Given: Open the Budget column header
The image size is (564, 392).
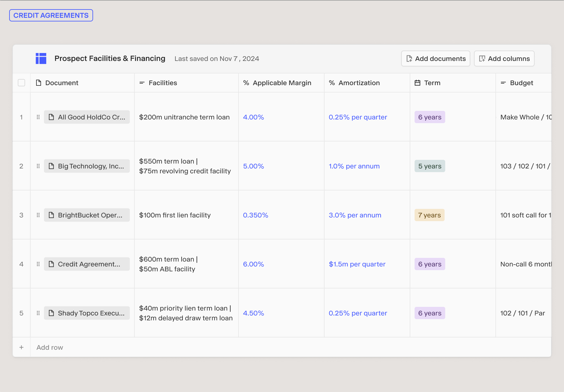Looking at the screenshot, I should tap(521, 83).
